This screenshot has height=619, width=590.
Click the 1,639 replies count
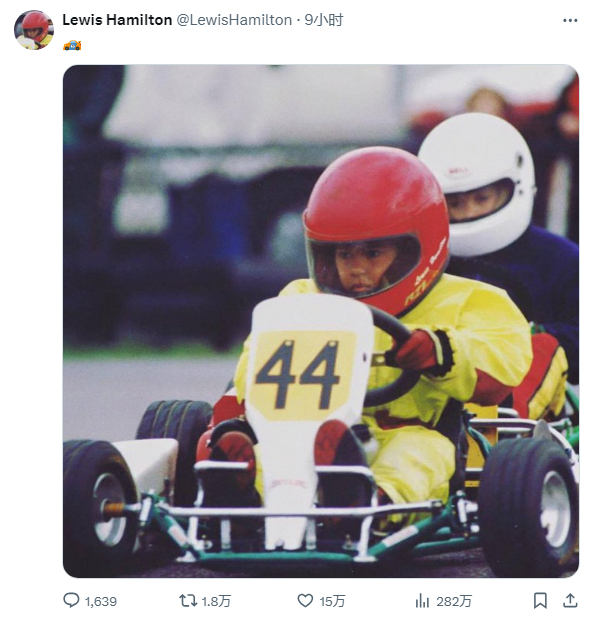pos(101,601)
